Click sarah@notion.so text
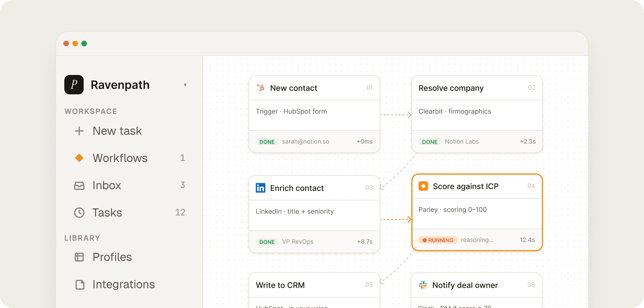This screenshot has height=308, width=644. 306,141
